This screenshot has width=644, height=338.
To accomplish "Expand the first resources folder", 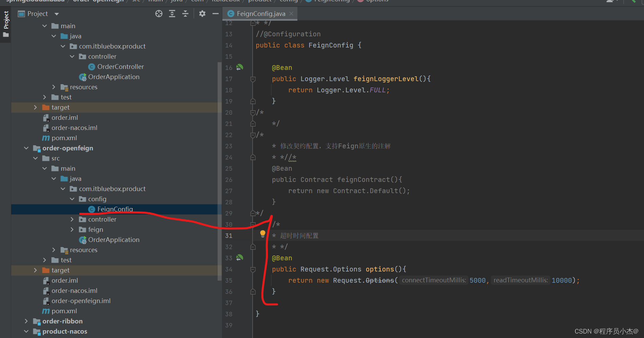I will (x=54, y=87).
